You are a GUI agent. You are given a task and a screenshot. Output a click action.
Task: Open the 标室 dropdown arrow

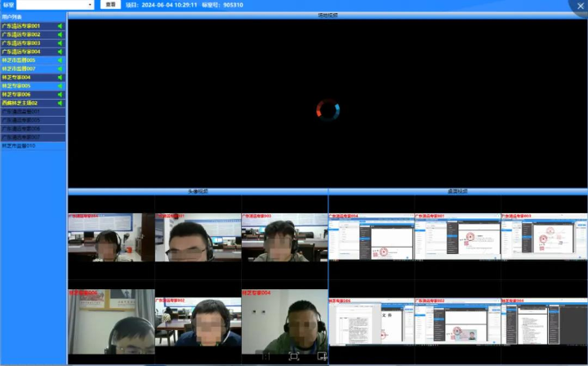click(90, 5)
